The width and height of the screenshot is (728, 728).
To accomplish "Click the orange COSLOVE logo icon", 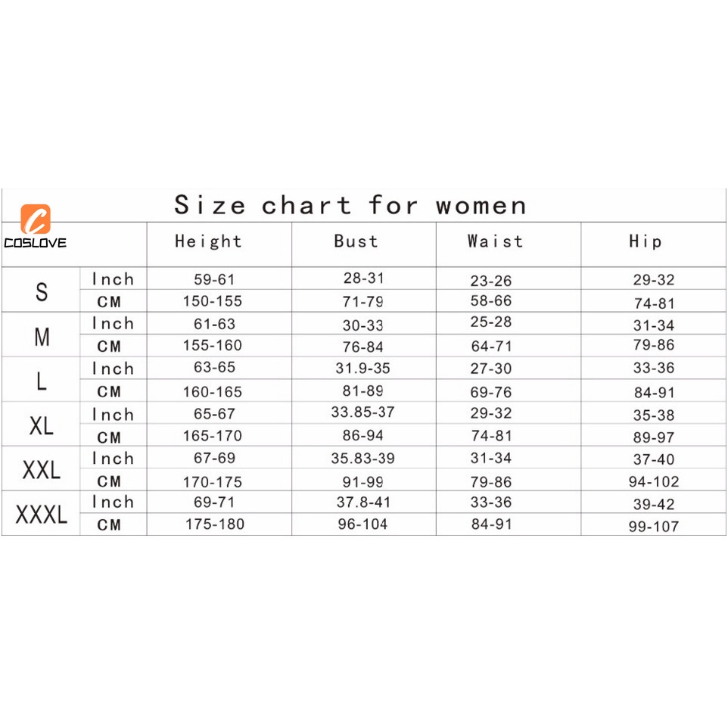I will point(36,219).
